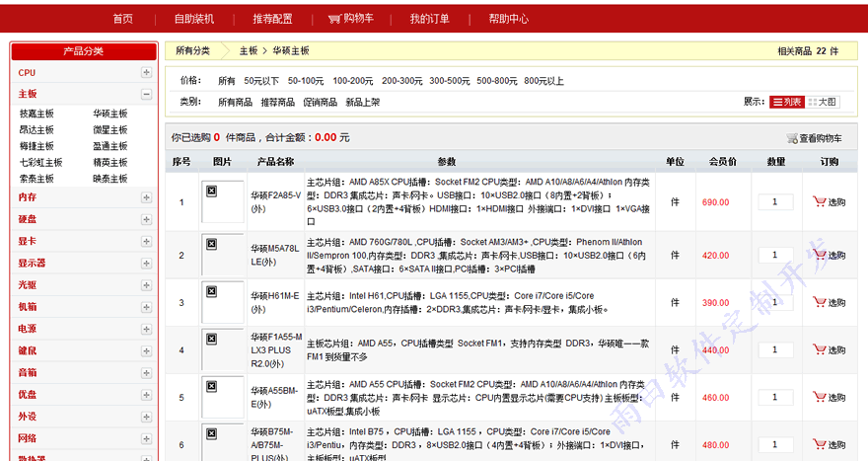Open product name 华硕M5A78L LE(外)
The width and height of the screenshot is (868, 461).
(x=274, y=256)
